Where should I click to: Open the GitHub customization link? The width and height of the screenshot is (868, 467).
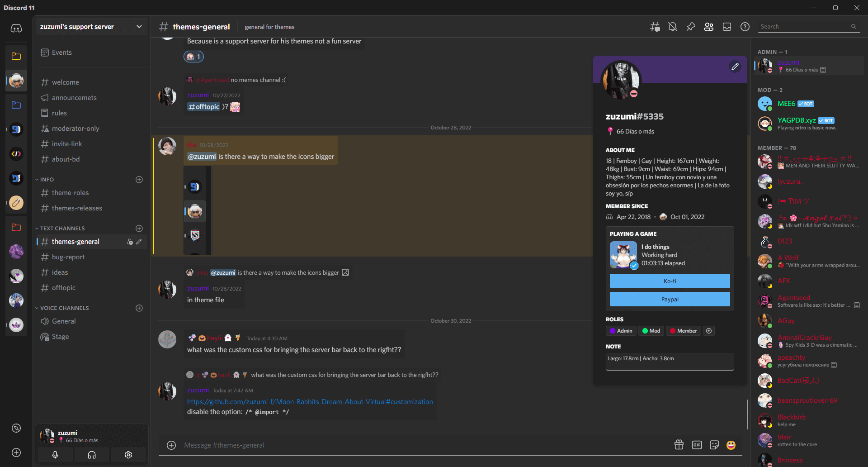(x=310, y=402)
